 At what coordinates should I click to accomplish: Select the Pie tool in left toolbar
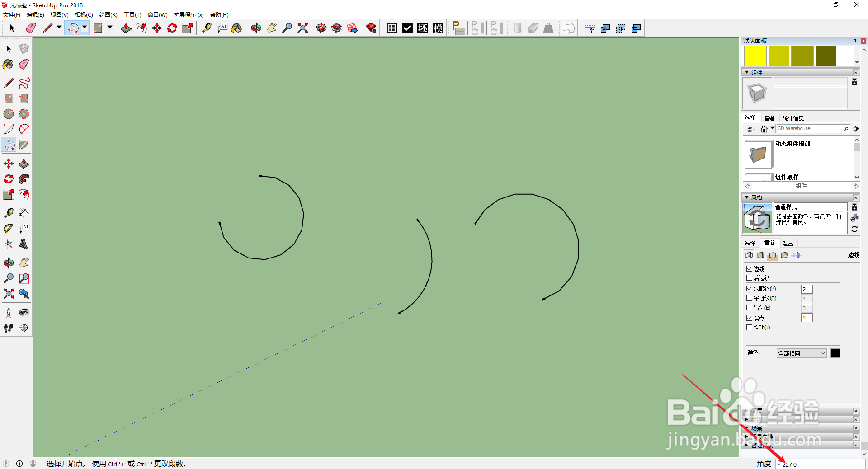coord(24,145)
